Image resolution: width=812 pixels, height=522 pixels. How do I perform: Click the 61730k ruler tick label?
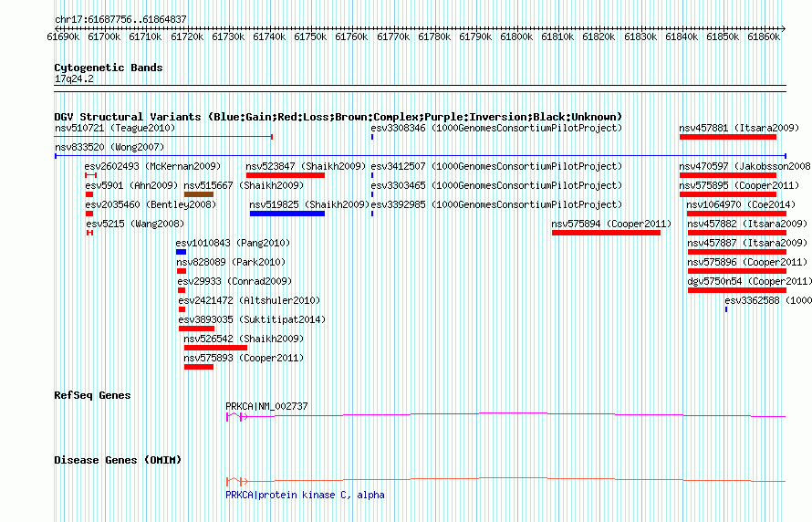[228, 37]
